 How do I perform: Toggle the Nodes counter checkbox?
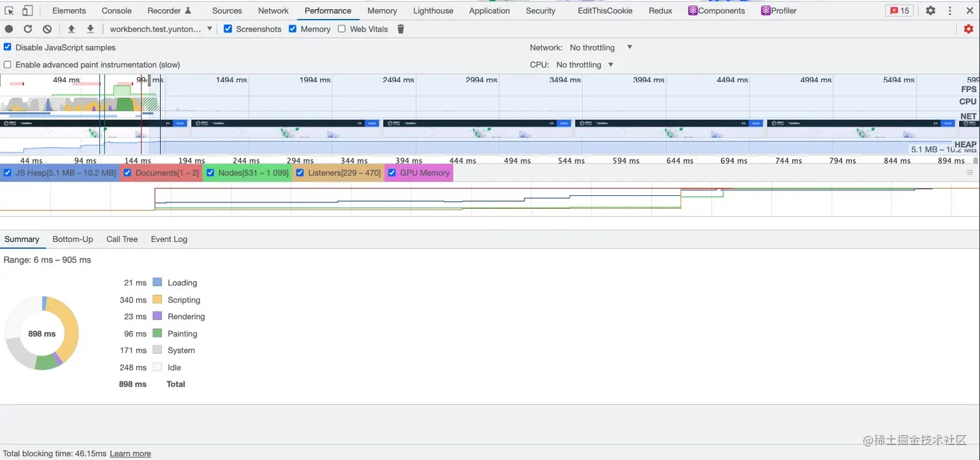pyautogui.click(x=211, y=173)
